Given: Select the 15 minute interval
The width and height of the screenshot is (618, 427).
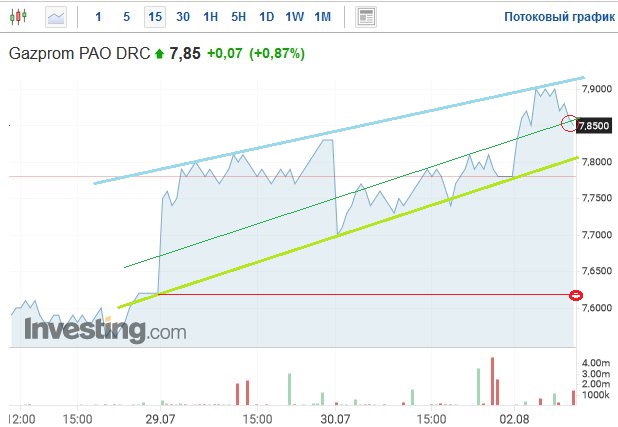Looking at the screenshot, I should point(155,17).
